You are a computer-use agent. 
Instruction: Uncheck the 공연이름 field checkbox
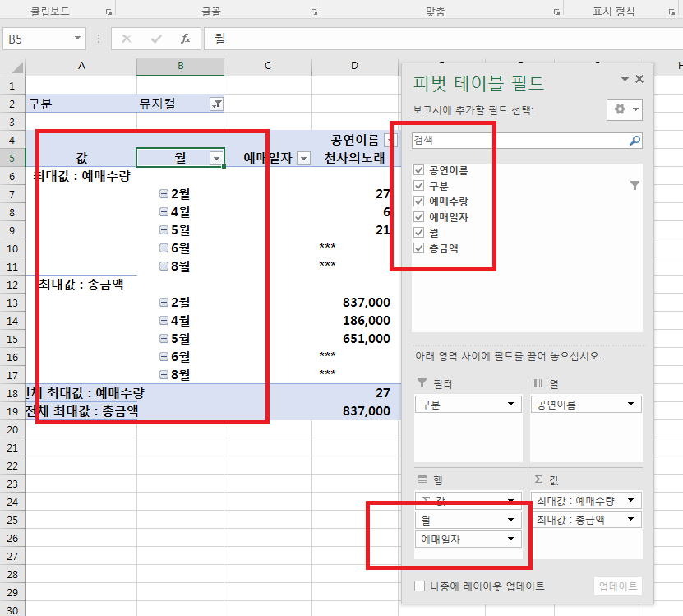click(420, 170)
